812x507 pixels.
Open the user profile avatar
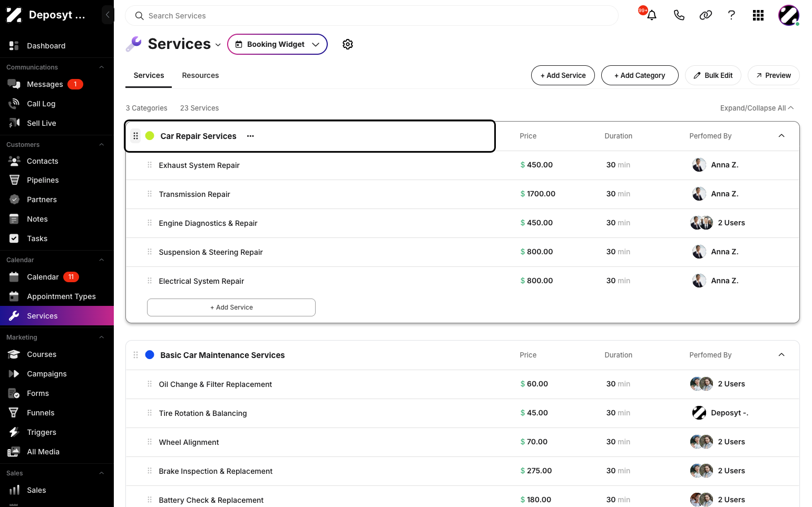(x=789, y=15)
